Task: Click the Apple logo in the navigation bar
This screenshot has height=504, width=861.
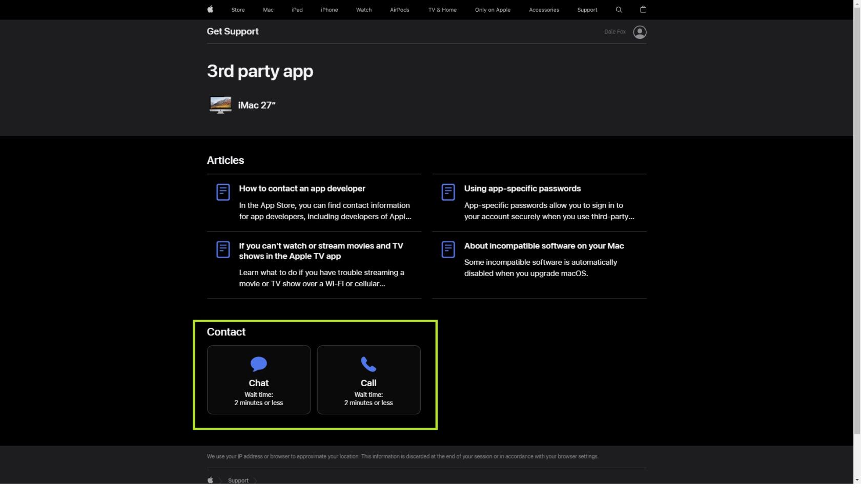Action: pyautogui.click(x=210, y=9)
